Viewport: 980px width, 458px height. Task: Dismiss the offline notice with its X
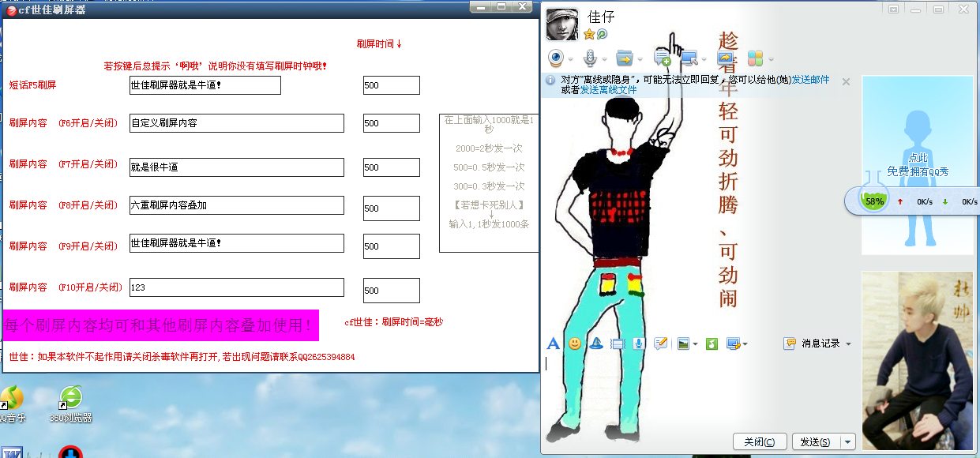click(x=846, y=81)
